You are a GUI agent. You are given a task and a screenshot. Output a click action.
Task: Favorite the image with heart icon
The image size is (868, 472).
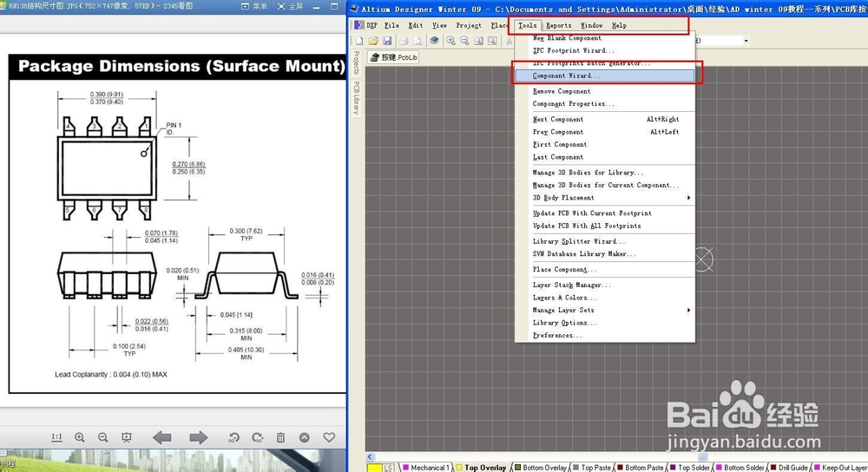tap(329, 437)
